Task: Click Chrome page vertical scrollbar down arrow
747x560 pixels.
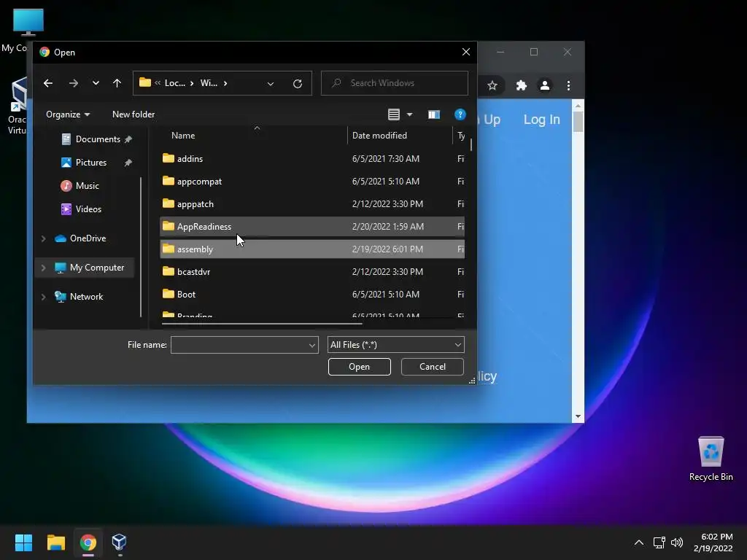Action: click(578, 416)
